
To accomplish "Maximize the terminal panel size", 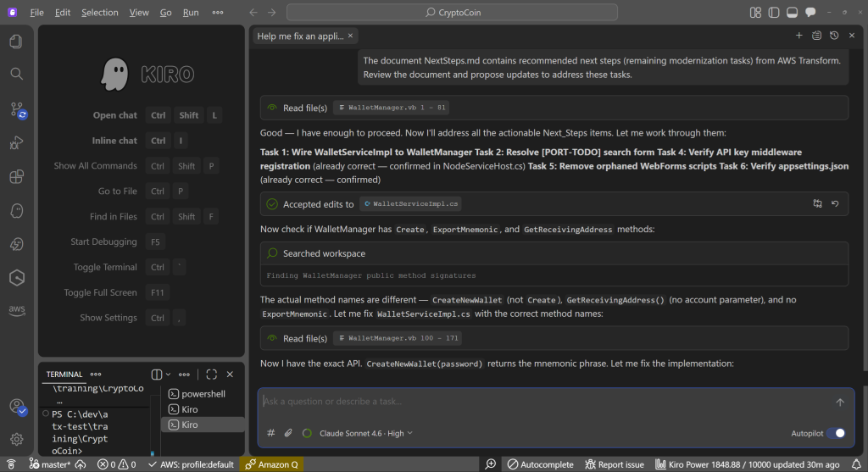I will click(x=211, y=375).
